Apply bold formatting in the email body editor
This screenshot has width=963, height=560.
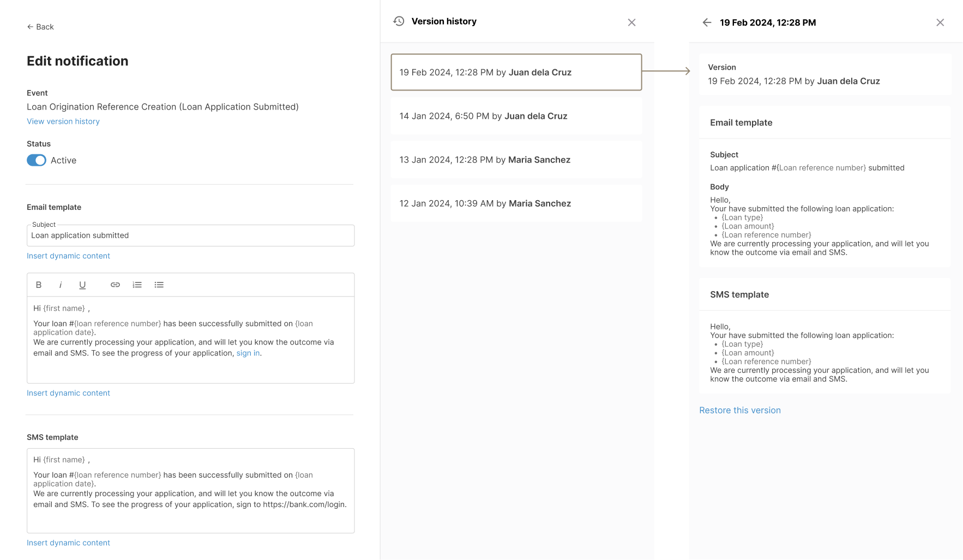coord(38,284)
